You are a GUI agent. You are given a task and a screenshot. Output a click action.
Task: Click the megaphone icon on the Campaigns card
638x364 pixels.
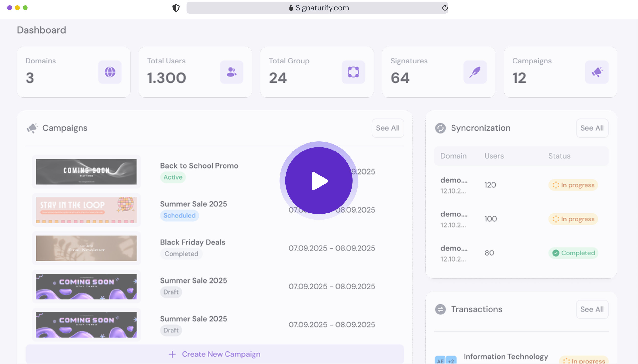coord(597,72)
